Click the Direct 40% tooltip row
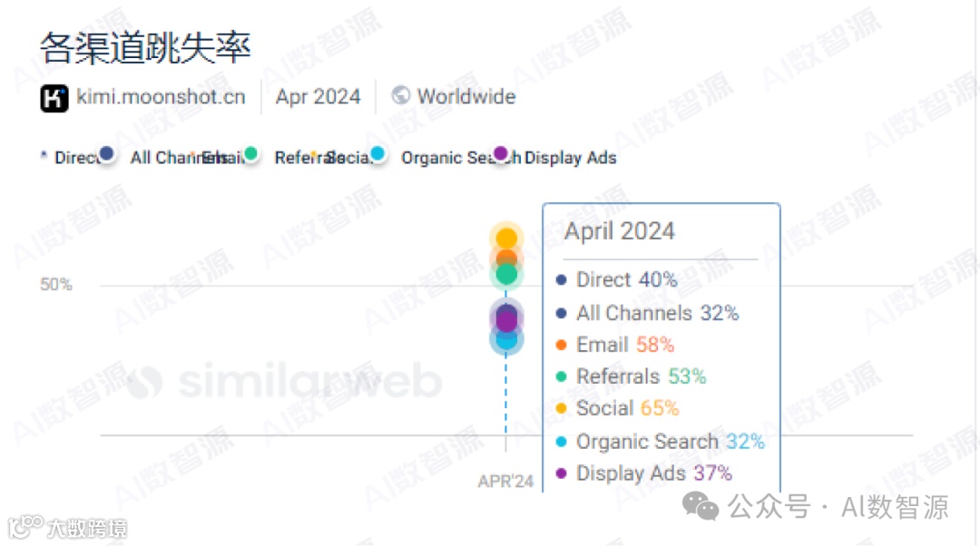 coord(617,280)
